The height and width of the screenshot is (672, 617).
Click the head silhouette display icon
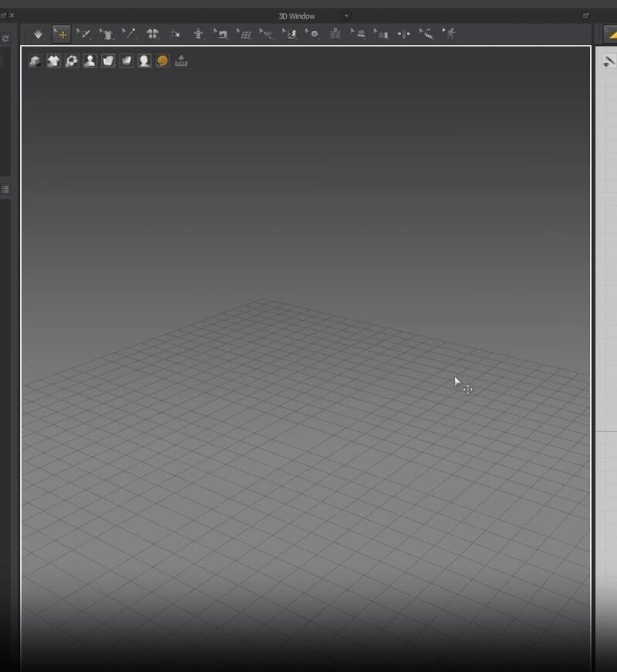(143, 62)
